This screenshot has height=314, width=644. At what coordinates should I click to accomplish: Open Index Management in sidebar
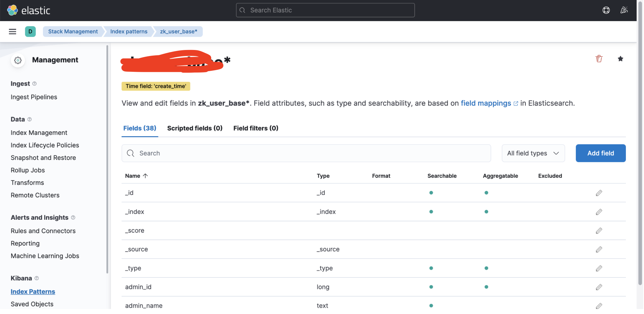[39, 133]
